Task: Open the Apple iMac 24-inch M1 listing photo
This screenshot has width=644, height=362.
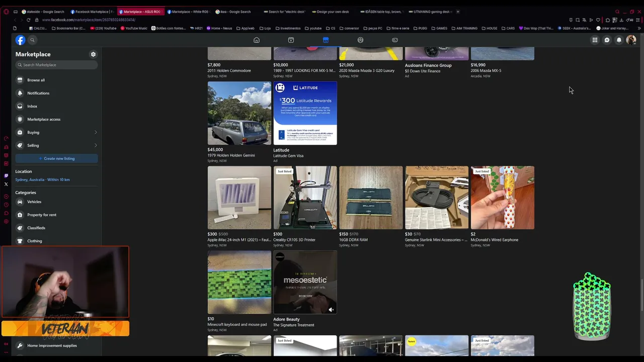Action: pyautogui.click(x=239, y=198)
